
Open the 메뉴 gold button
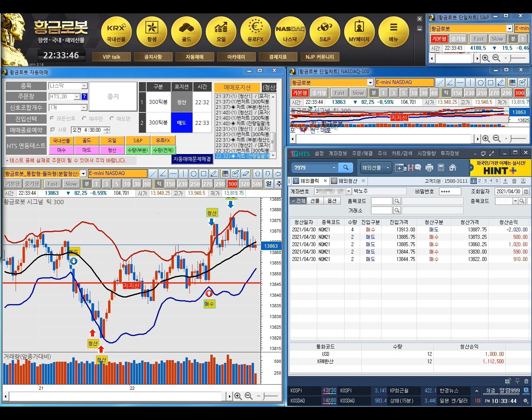coord(394,32)
